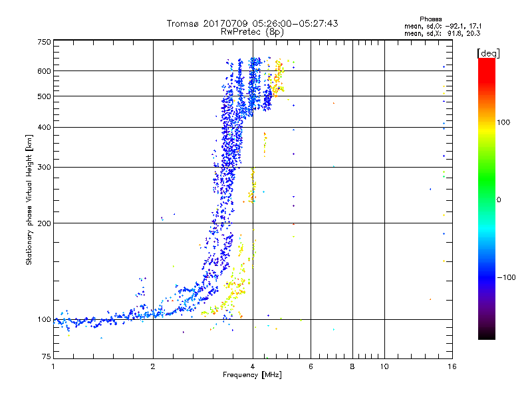The image size is (532, 399).
Task: Click the y-axis tick label "400"
Action: 44,128
